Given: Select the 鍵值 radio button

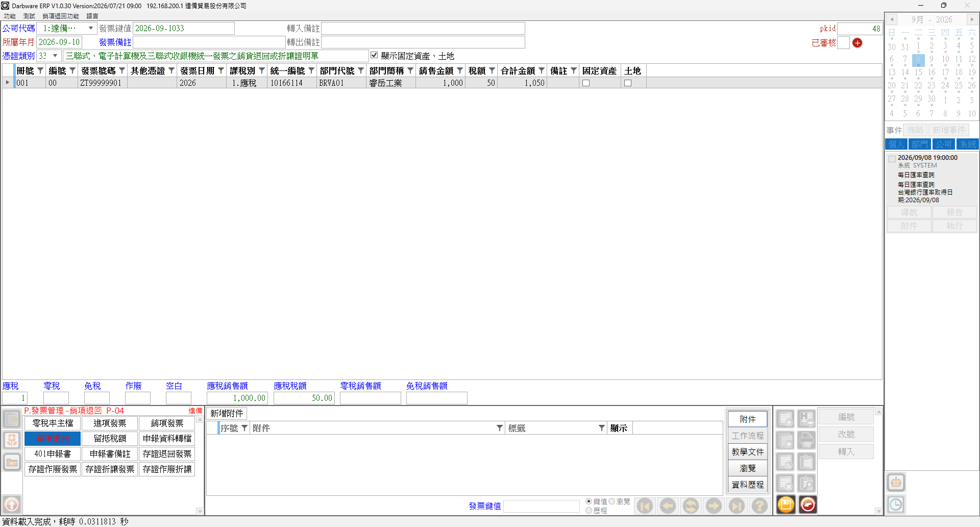Looking at the screenshot, I should click(x=589, y=501).
